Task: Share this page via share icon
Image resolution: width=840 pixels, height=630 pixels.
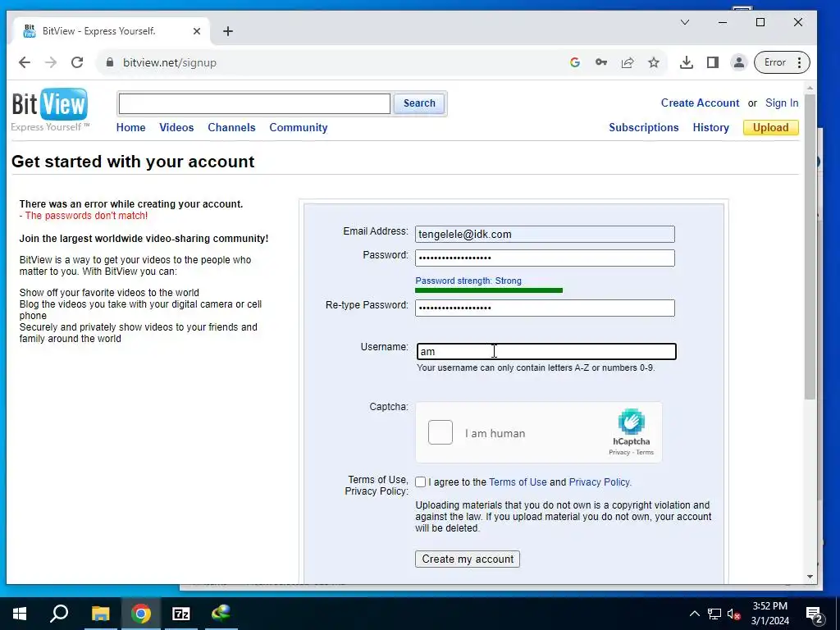Action: [x=628, y=62]
